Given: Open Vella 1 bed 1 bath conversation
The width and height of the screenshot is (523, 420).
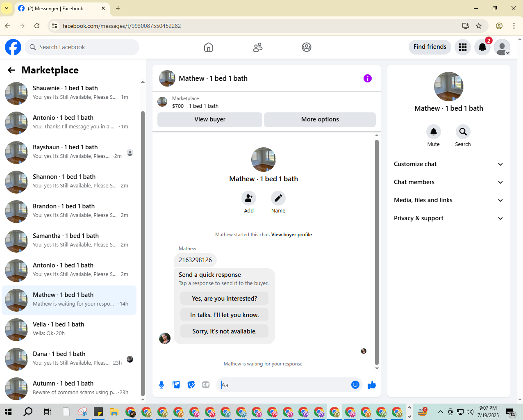Looking at the screenshot, I should [69, 330].
